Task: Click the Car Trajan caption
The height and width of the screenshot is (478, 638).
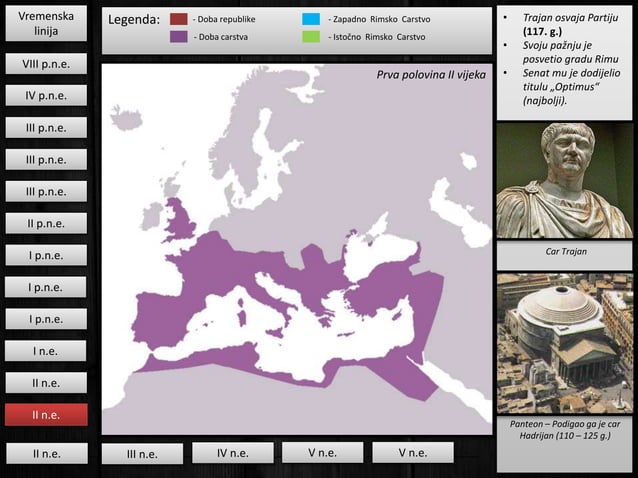Action: click(565, 252)
